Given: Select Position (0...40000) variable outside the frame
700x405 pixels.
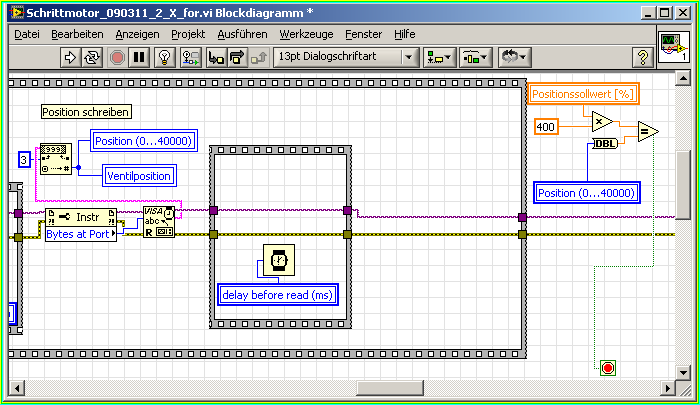Looking at the screenshot, I should (x=587, y=193).
